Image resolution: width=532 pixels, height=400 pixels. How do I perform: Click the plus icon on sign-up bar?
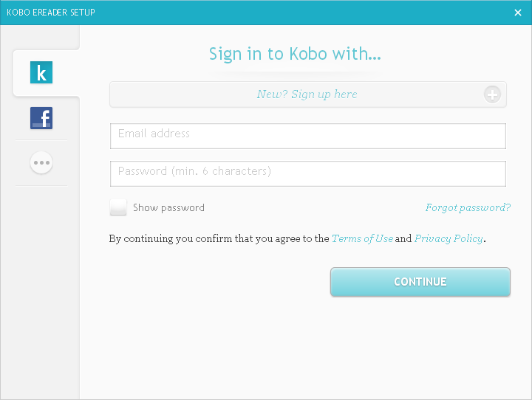[x=492, y=94]
